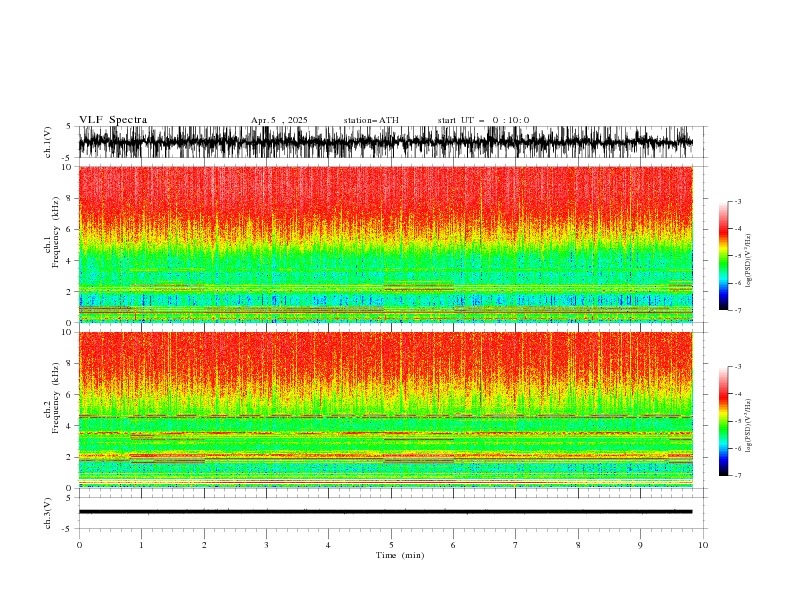Click time axis tick label "9"
This screenshot has width=792, height=612.
[x=640, y=545]
